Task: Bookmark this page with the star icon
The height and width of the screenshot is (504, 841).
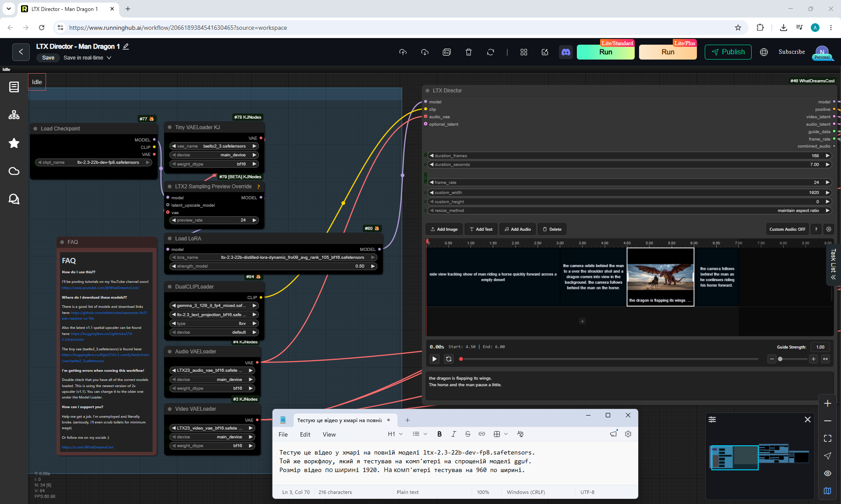Action: (738, 28)
